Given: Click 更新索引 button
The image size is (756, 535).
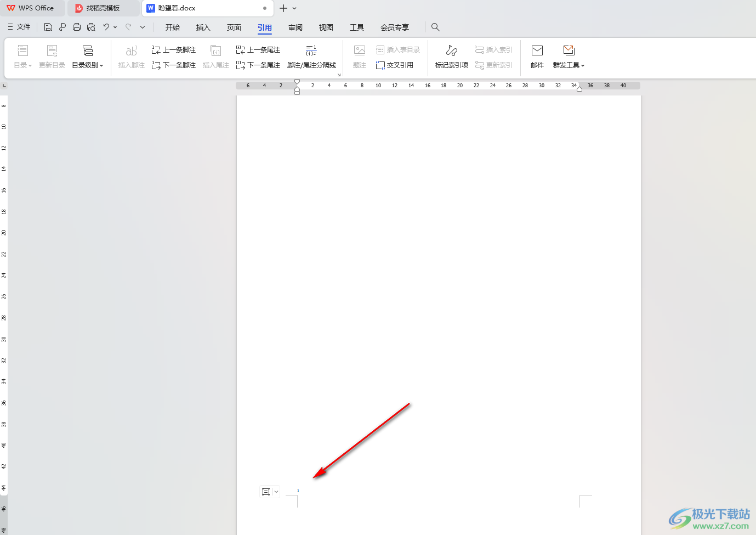Looking at the screenshot, I should 493,65.
